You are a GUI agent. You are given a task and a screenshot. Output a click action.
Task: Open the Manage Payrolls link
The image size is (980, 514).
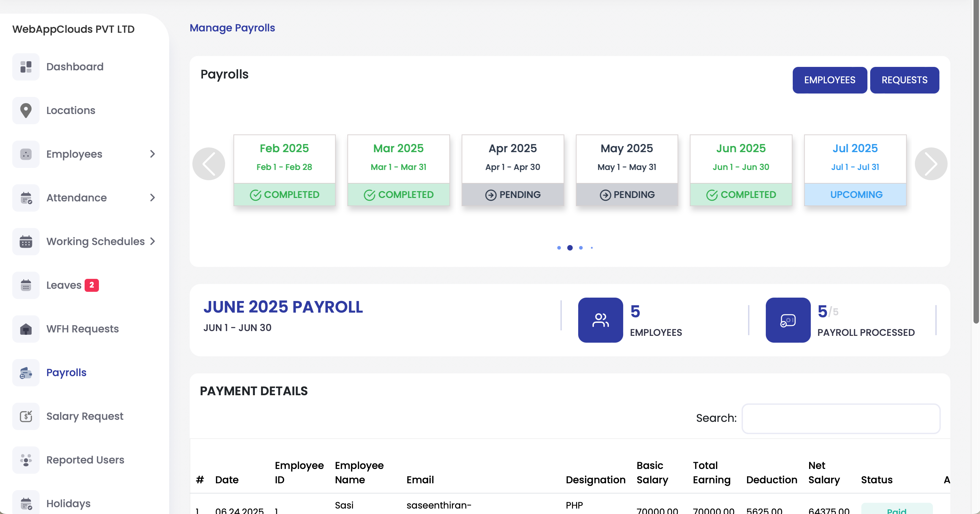pyautogui.click(x=232, y=27)
